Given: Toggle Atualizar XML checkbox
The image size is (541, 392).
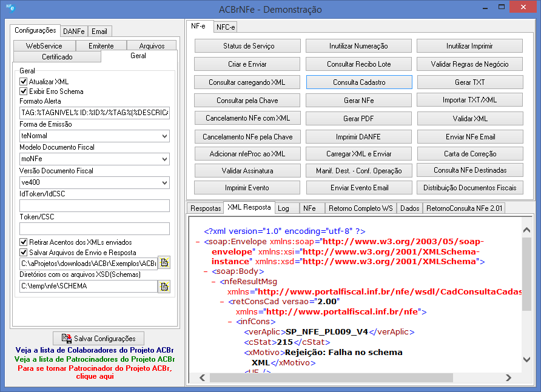Looking at the screenshot, I should point(24,82).
